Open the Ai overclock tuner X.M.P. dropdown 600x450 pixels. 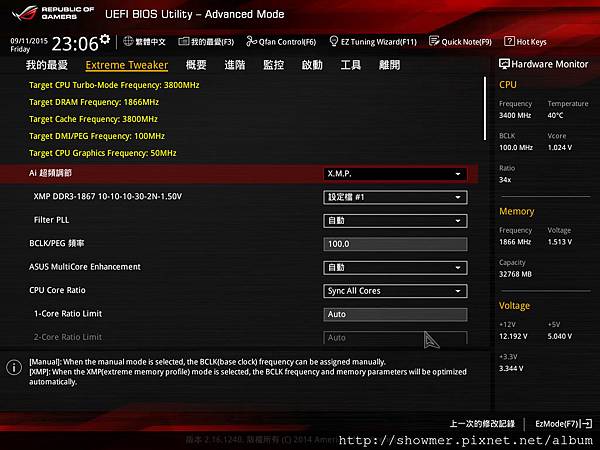click(395, 174)
